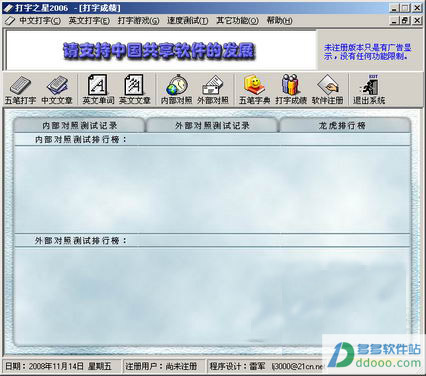Open the 速度测试 menu

click(x=187, y=21)
